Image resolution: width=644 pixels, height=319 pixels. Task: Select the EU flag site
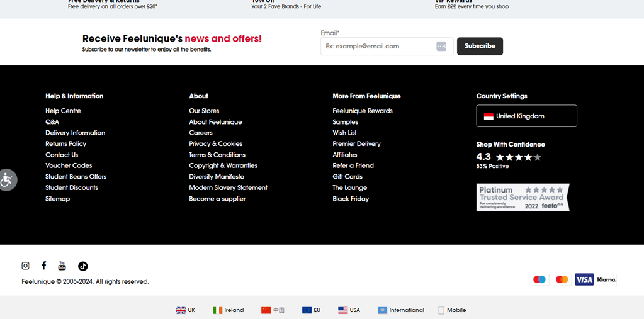point(311,310)
